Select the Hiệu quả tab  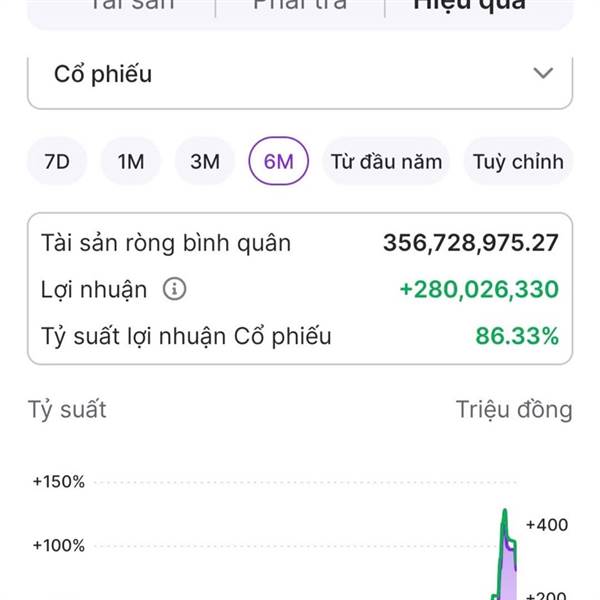tap(469, 6)
